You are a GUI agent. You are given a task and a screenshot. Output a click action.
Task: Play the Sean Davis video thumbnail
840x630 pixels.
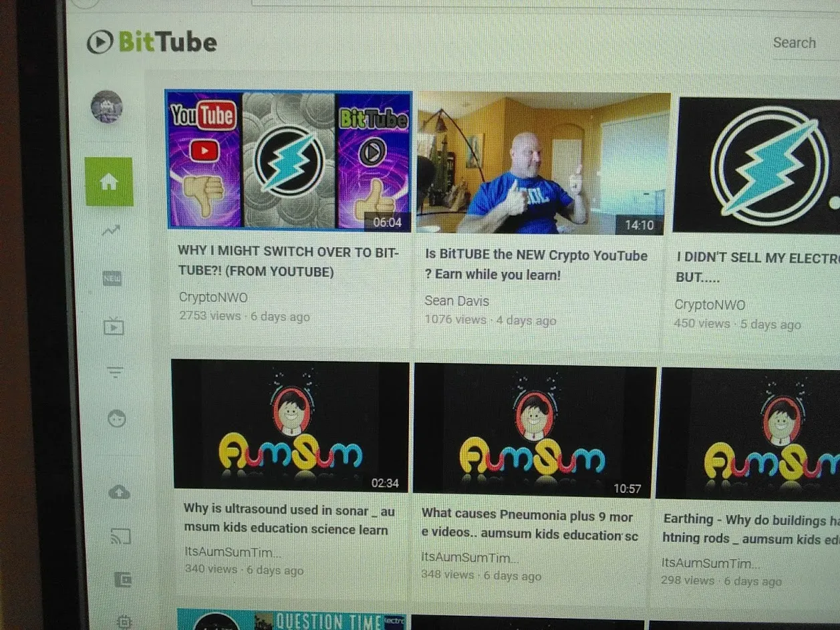(x=543, y=164)
